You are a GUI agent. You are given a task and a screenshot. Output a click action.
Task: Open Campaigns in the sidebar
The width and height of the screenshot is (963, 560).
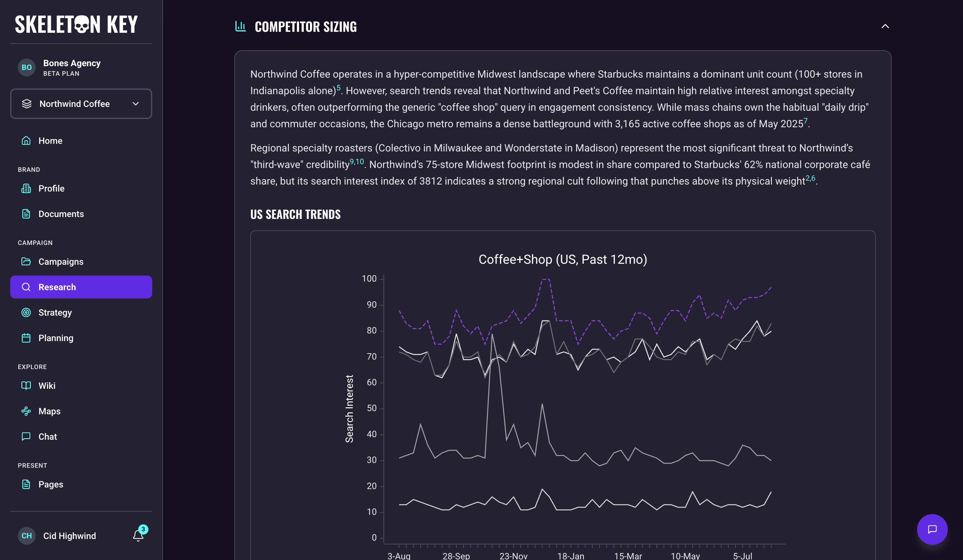tap(81, 262)
